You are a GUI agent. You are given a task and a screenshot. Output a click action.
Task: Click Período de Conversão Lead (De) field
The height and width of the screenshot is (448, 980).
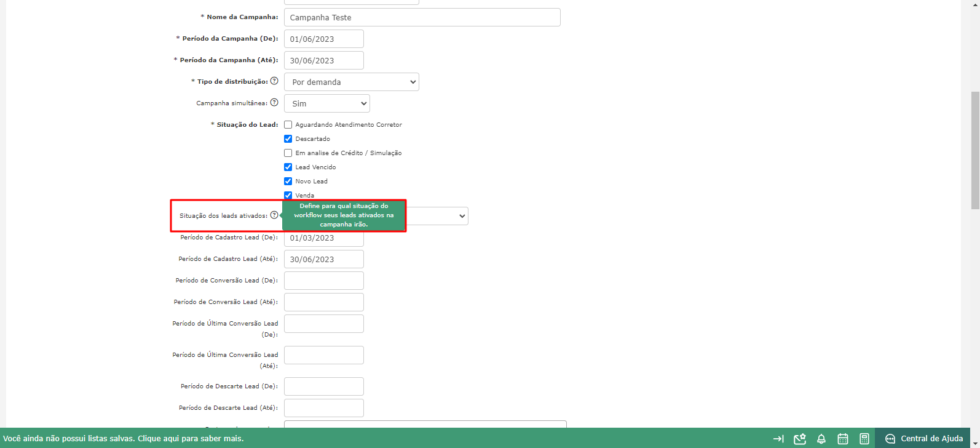coord(324,281)
